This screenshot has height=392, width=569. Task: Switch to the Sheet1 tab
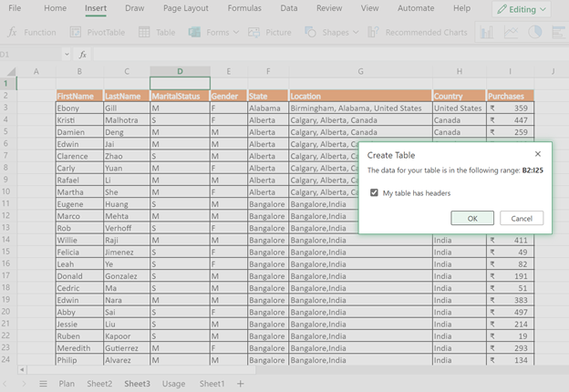click(x=212, y=383)
